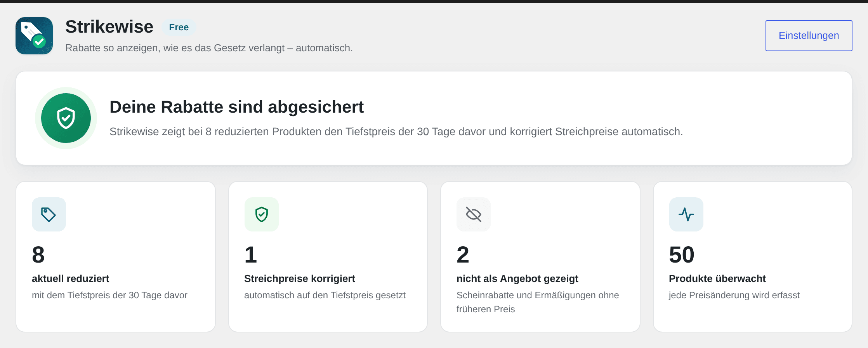Click the number 2 in the third card

pos(463,255)
